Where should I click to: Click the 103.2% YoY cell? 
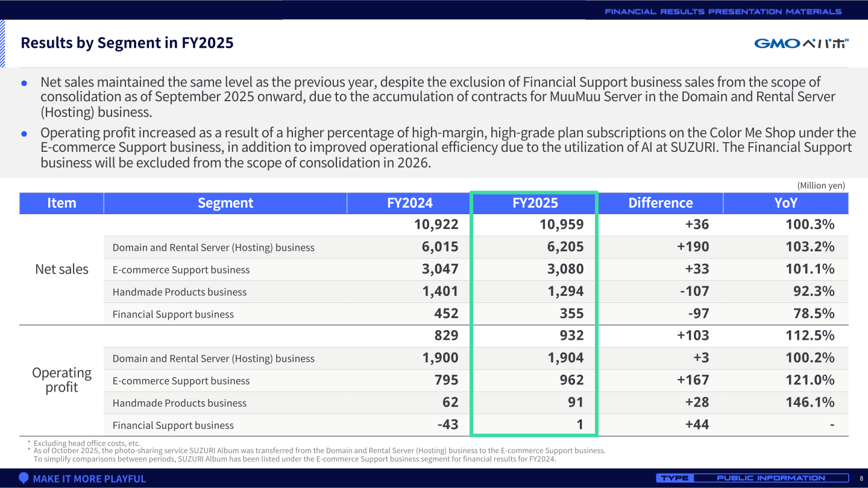coord(810,247)
